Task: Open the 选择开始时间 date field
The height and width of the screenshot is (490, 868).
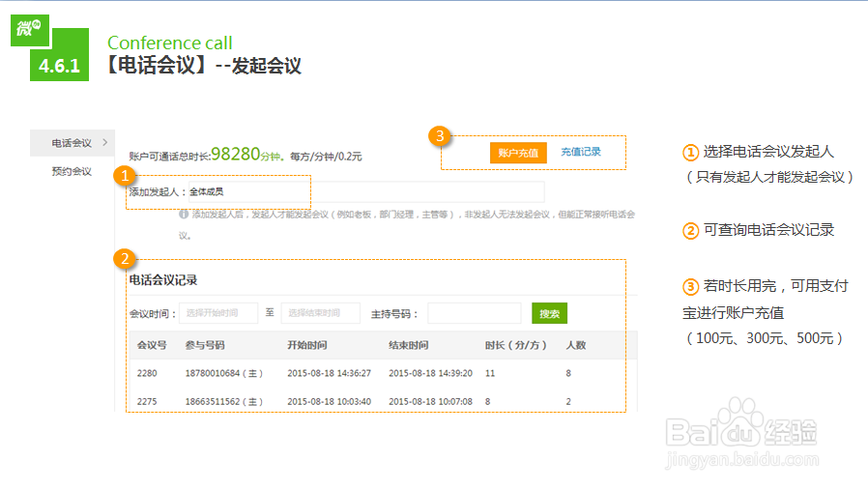Action: pyautogui.click(x=218, y=313)
